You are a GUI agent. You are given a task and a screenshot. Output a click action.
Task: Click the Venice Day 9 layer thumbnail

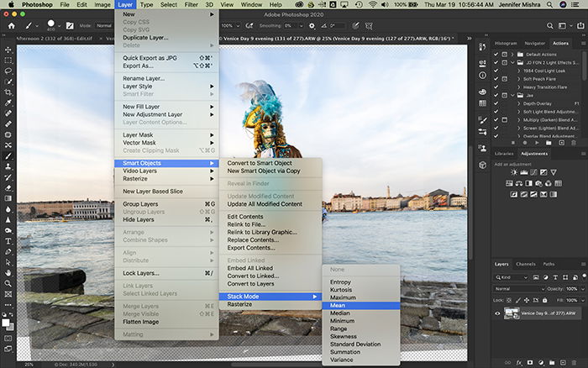tap(512, 313)
